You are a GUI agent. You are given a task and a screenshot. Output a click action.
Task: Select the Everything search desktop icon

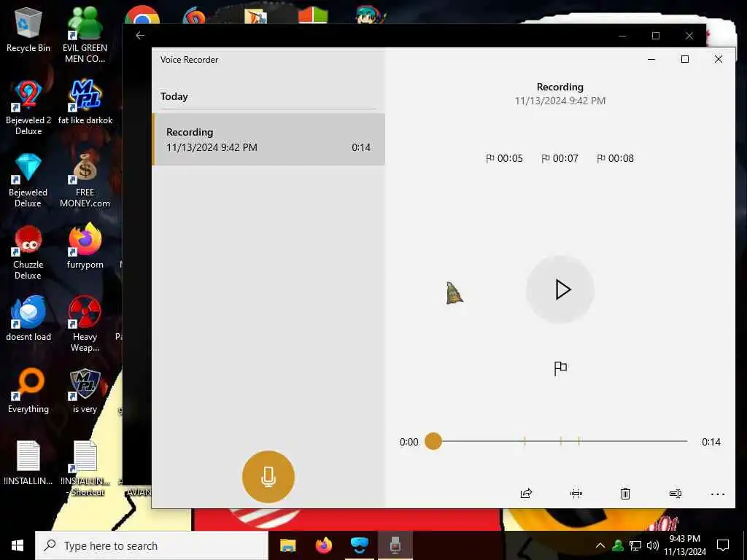28,391
